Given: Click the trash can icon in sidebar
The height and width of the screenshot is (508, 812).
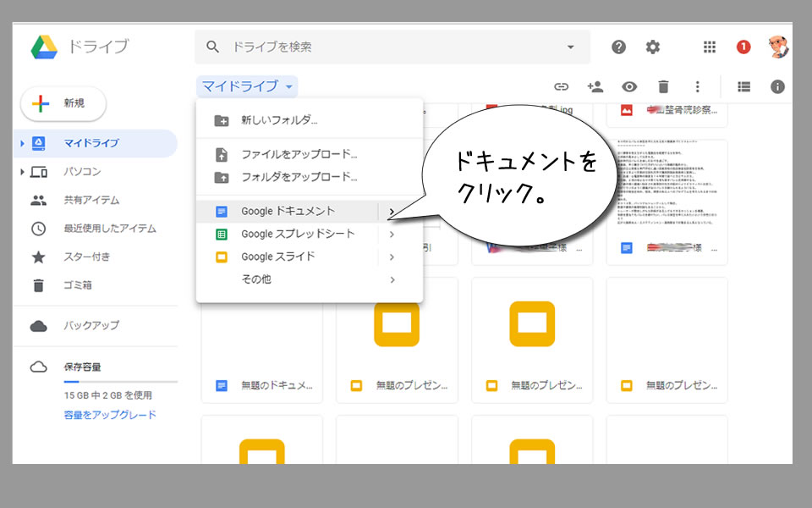Looking at the screenshot, I should click(38, 285).
